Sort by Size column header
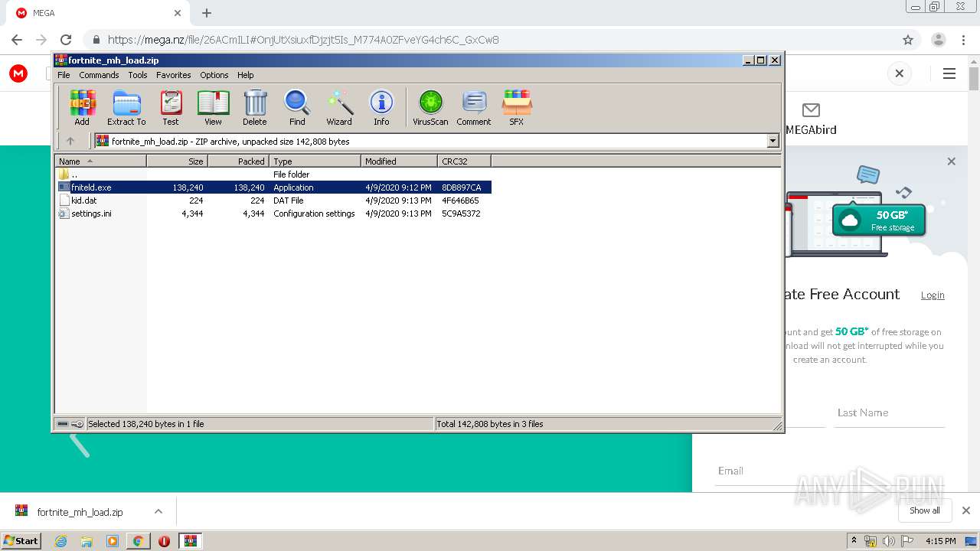980x551 pixels. (177, 161)
